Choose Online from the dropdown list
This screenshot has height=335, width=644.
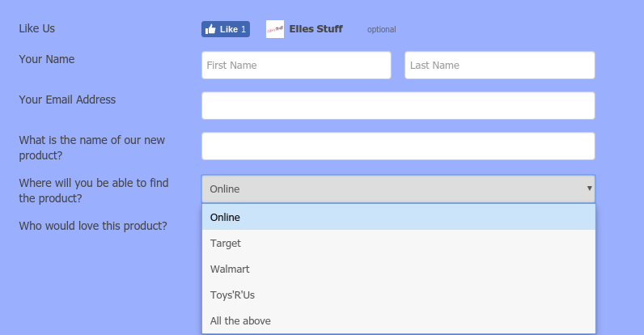[x=398, y=217]
